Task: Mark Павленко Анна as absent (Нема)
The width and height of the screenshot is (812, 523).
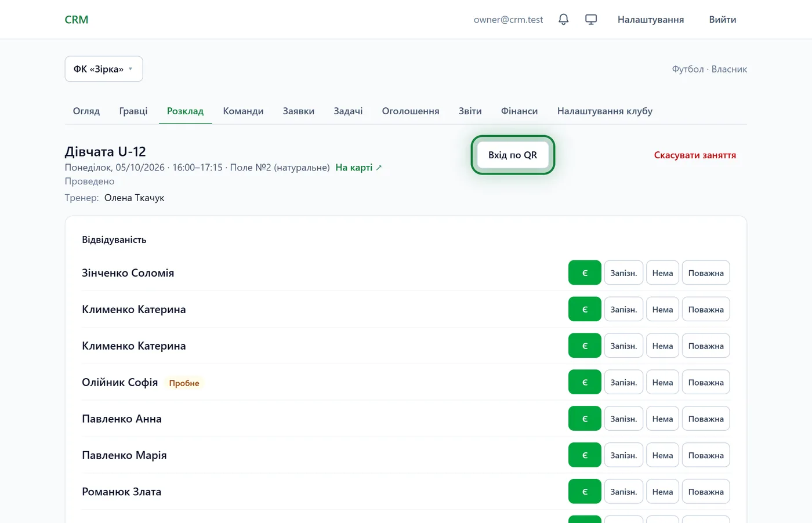Action: 662,419
